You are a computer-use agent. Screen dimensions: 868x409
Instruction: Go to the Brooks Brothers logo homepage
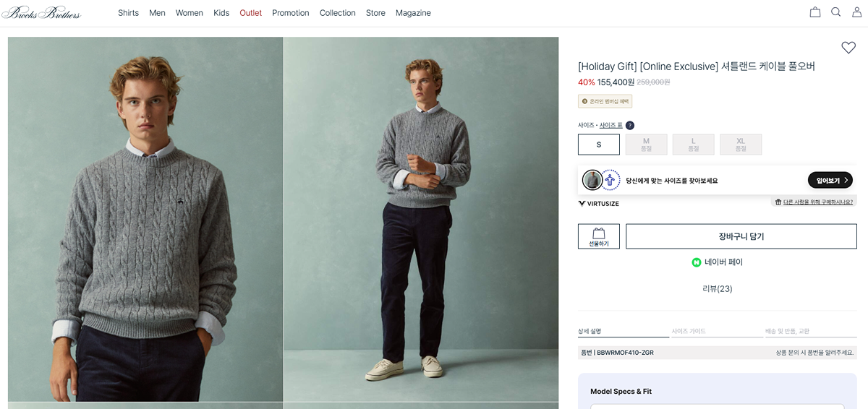coord(41,13)
